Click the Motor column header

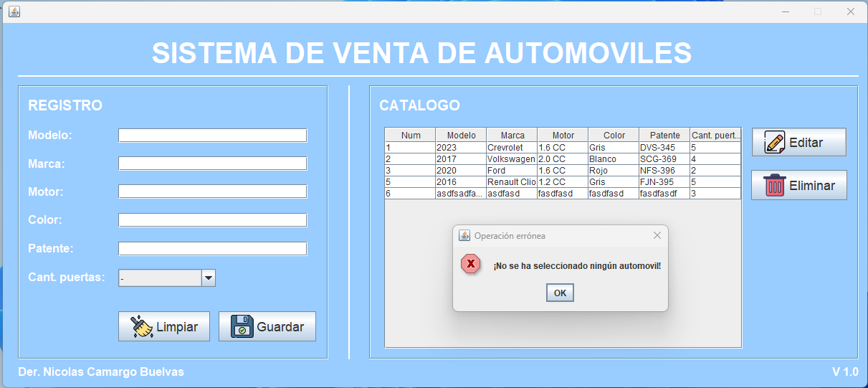(563, 135)
